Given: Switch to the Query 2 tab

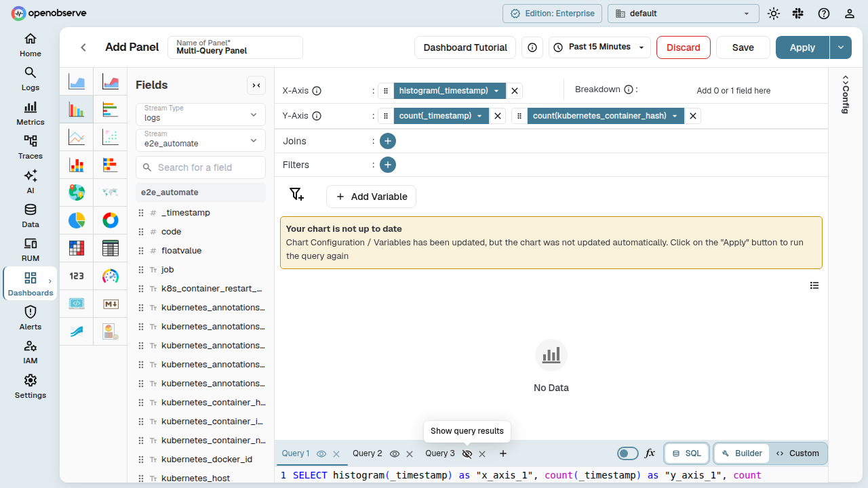Looking at the screenshot, I should pos(368,453).
